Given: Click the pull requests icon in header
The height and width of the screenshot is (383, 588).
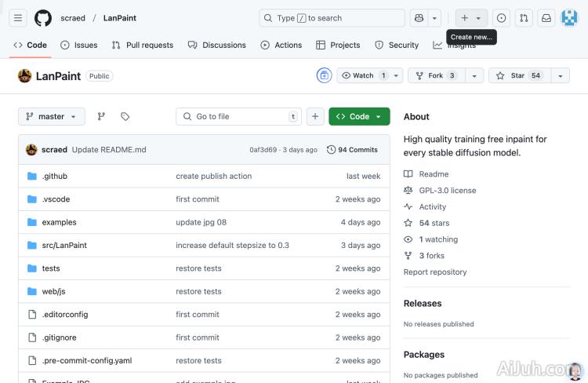Looking at the screenshot, I should coord(524,18).
